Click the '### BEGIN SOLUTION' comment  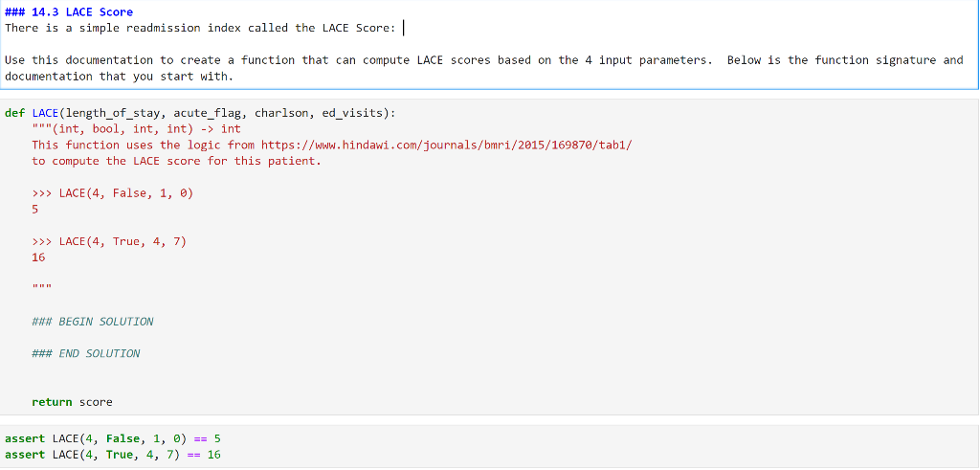(x=93, y=322)
